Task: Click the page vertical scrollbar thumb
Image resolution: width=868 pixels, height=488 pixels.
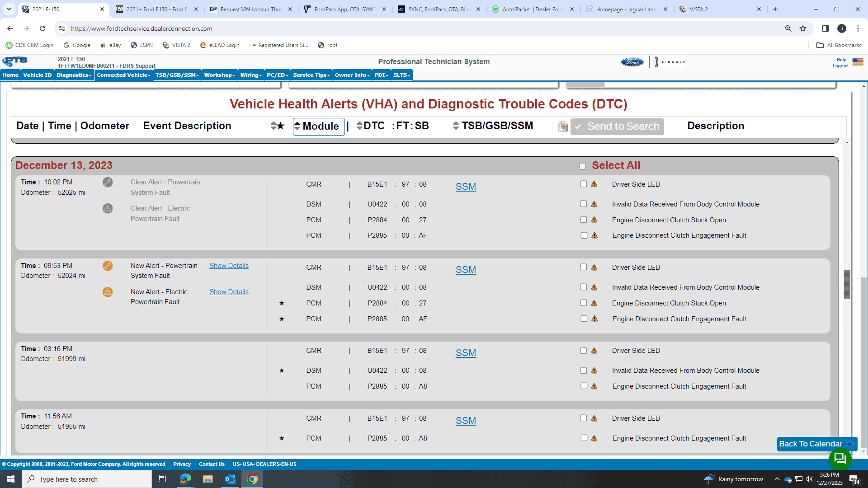Action: [x=847, y=285]
